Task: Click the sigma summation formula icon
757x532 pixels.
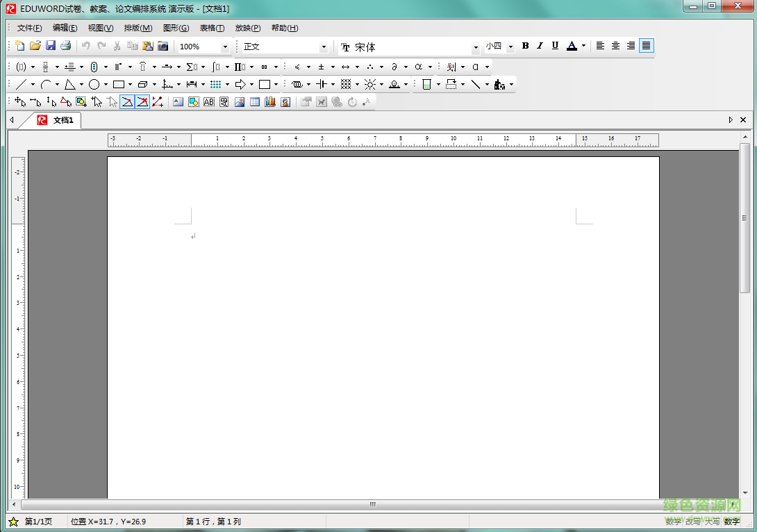Action: [191, 67]
